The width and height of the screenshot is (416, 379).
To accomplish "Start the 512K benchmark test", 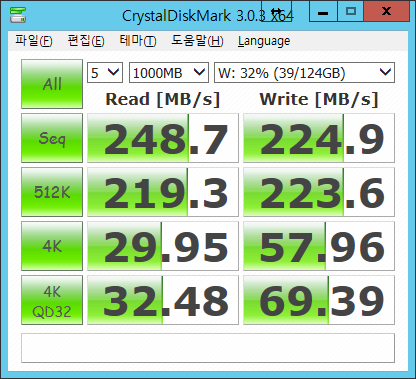I will [52, 192].
